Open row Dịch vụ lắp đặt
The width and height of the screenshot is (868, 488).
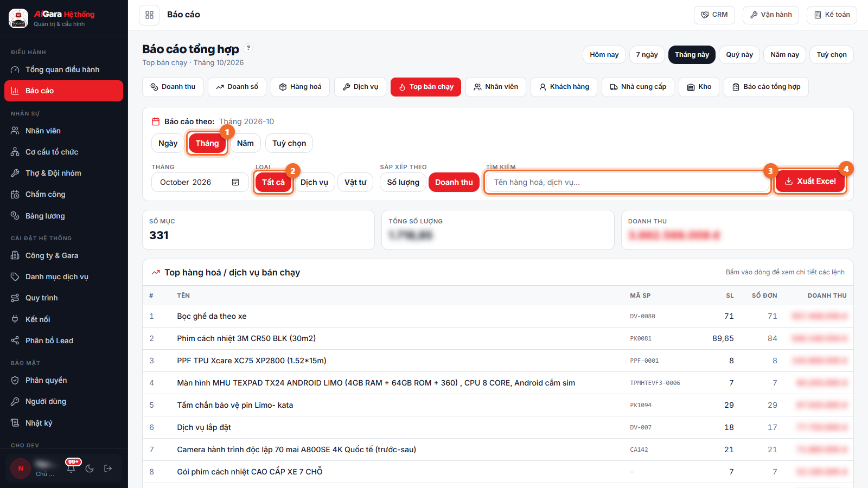click(497, 427)
